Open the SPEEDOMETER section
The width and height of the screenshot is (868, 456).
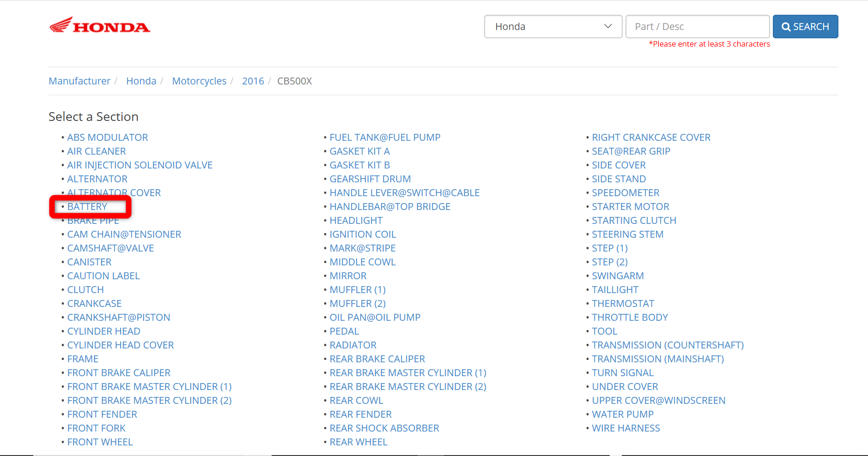click(x=626, y=193)
